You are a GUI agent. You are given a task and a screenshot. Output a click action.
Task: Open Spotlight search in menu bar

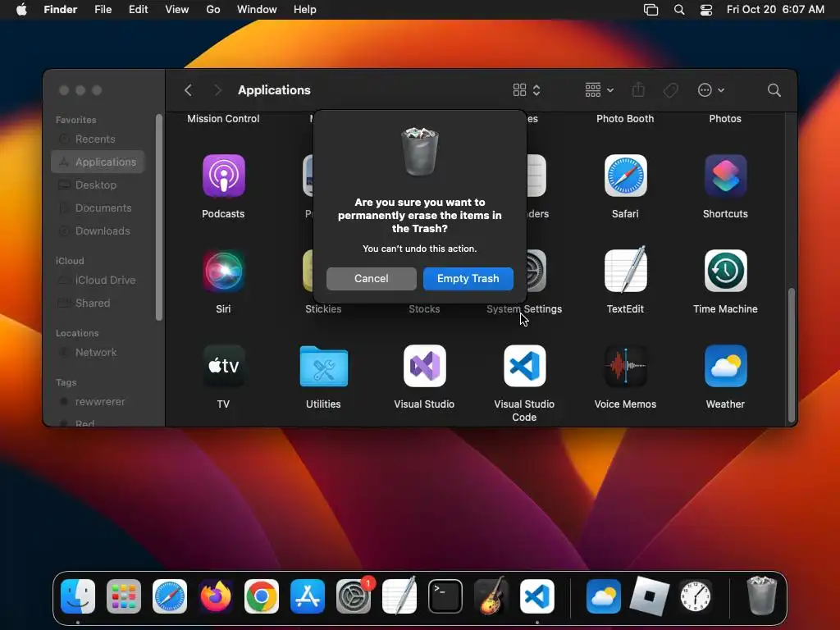tap(678, 10)
